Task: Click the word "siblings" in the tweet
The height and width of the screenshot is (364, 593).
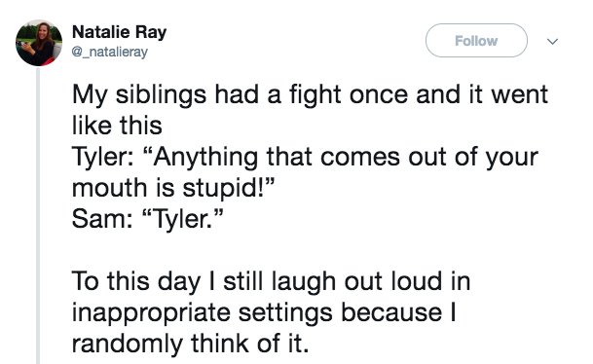Action: (161, 94)
